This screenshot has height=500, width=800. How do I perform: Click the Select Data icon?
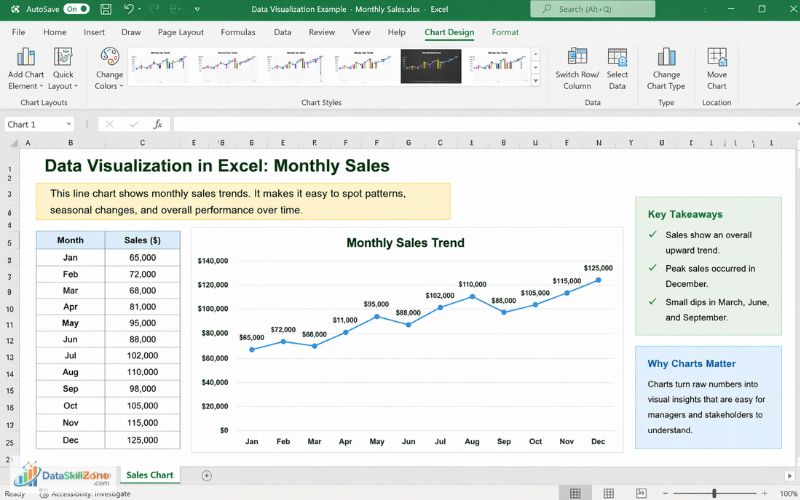tap(617, 56)
